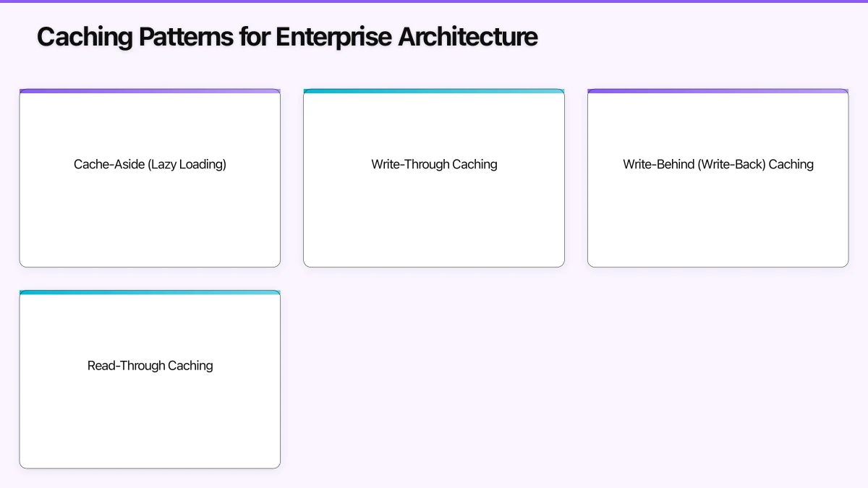Open the Read-Through Caching card
The width and height of the screenshot is (868, 488).
[150, 380]
